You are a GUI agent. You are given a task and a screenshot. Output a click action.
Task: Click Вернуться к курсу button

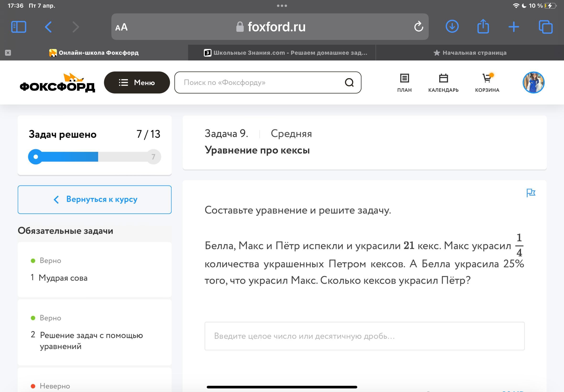coord(95,199)
